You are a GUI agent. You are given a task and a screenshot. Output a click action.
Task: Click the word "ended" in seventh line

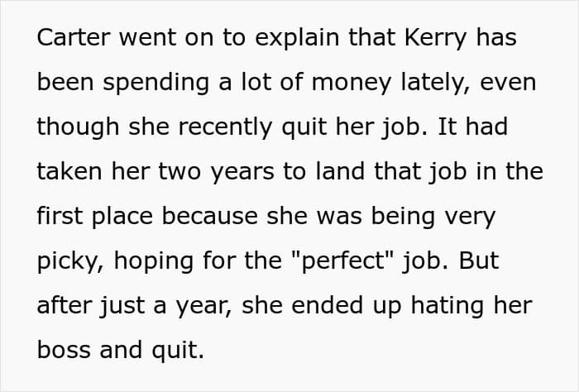[327, 306]
